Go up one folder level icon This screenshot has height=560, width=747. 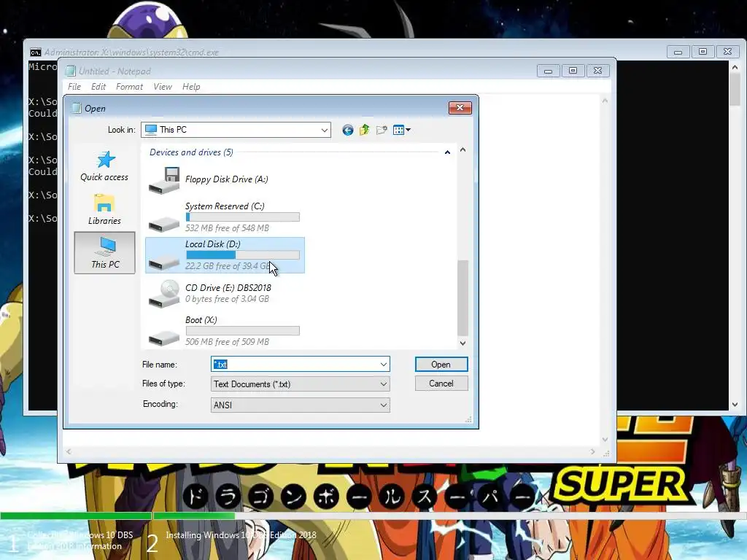pyautogui.click(x=365, y=130)
